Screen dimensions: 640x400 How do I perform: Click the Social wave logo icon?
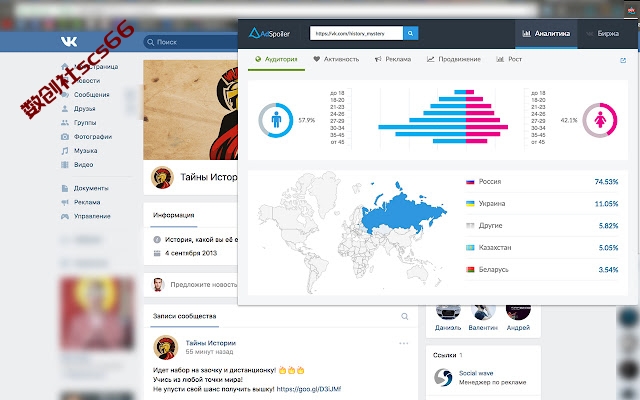pyautogui.click(x=443, y=378)
